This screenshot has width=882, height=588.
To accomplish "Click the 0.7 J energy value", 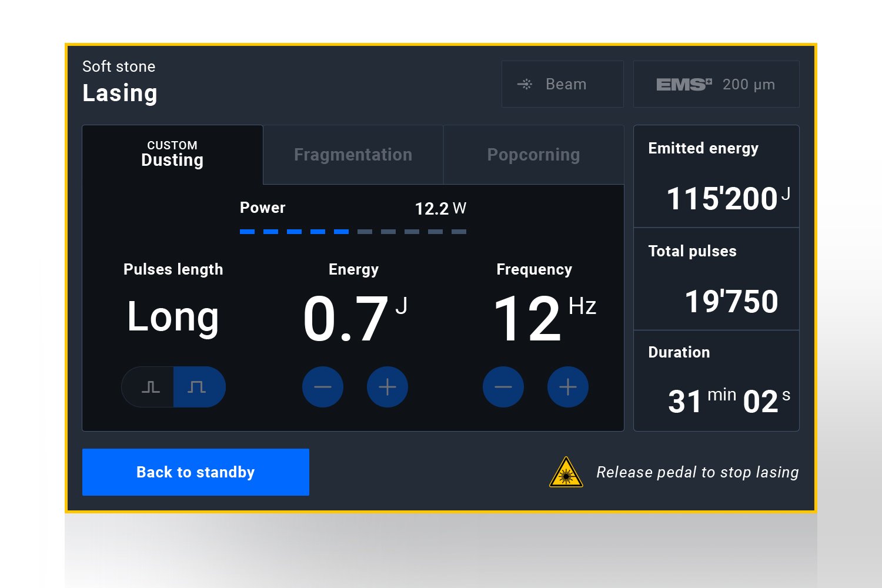I will click(x=355, y=318).
